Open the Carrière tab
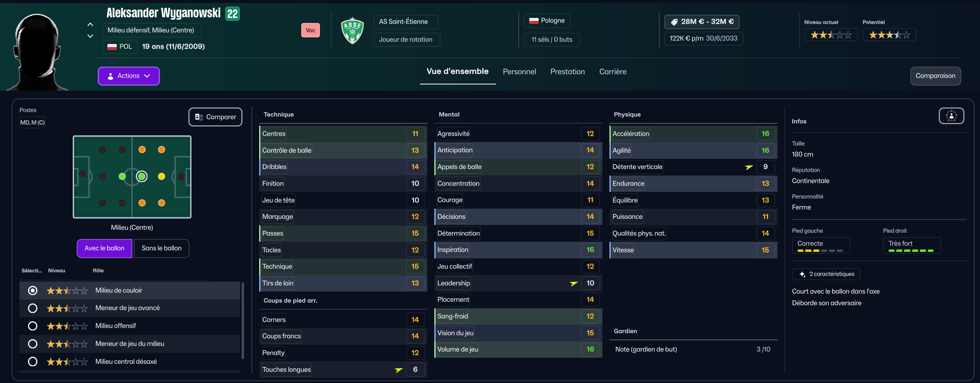The height and width of the screenshot is (383, 980). click(x=613, y=72)
